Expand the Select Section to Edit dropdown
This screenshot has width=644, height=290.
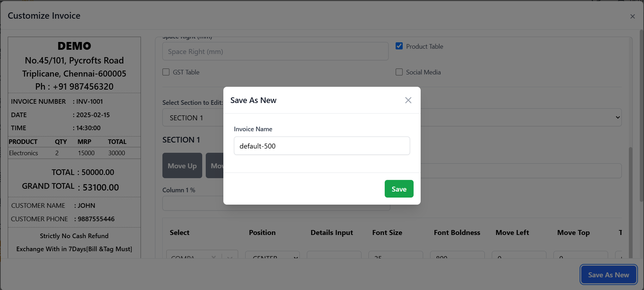point(392,117)
